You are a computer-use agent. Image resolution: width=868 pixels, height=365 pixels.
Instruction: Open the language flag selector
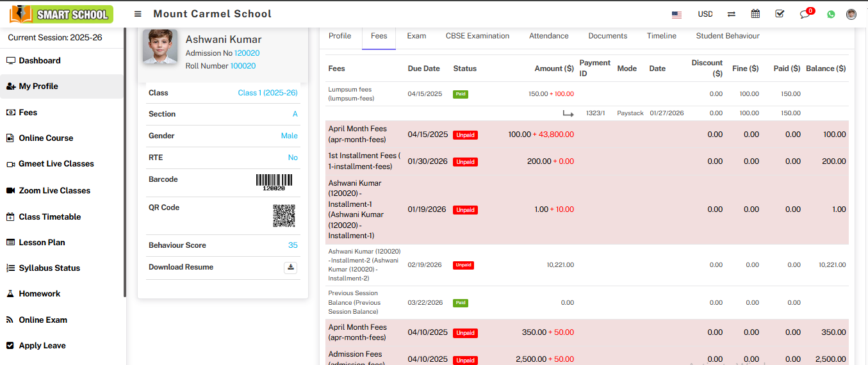pyautogui.click(x=676, y=14)
